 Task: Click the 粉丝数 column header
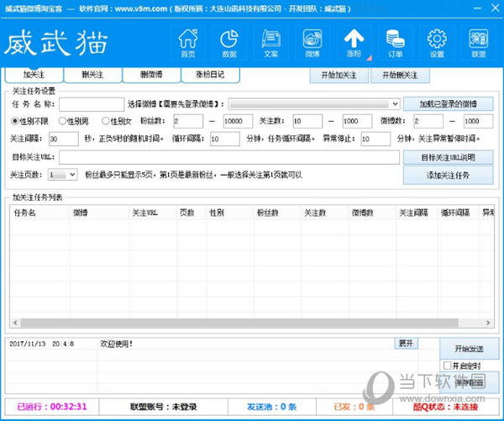tap(278, 213)
